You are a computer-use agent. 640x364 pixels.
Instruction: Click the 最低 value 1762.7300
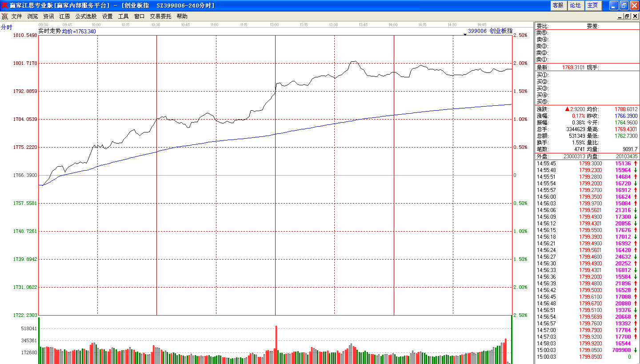pos(626,136)
